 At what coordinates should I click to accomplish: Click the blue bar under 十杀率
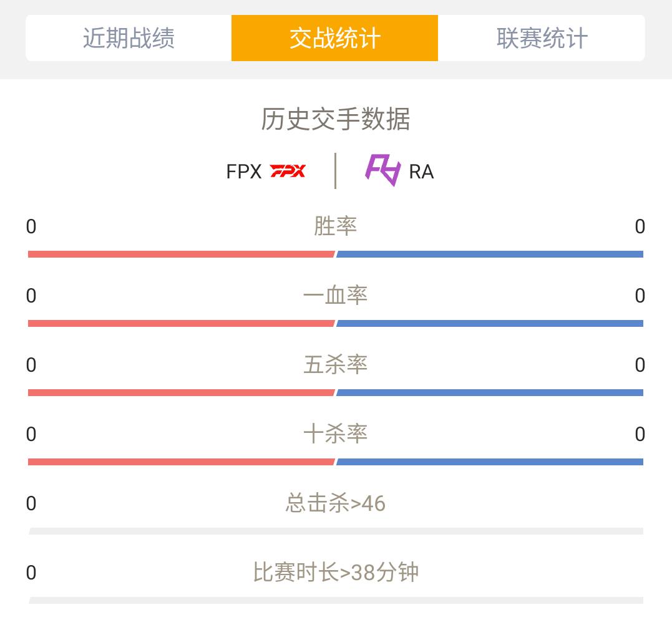(x=490, y=462)
